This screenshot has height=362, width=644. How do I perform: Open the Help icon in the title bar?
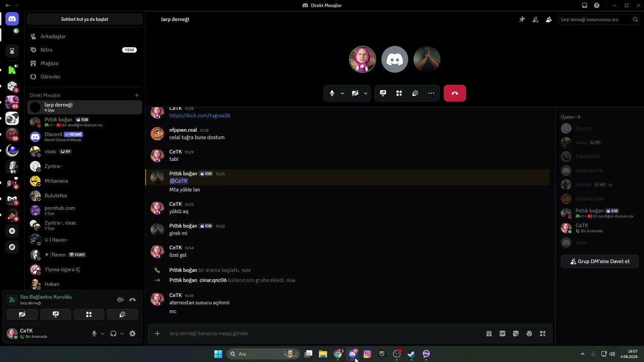point(597,6)
